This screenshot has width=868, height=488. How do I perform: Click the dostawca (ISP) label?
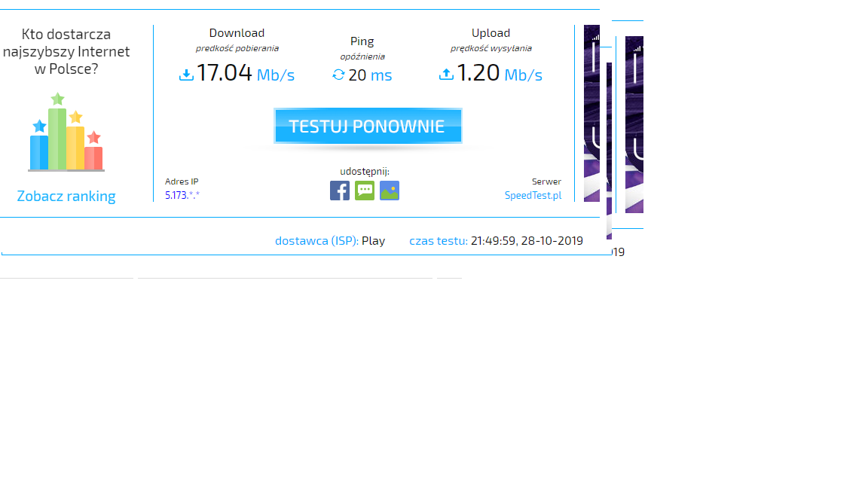point(316,241)
